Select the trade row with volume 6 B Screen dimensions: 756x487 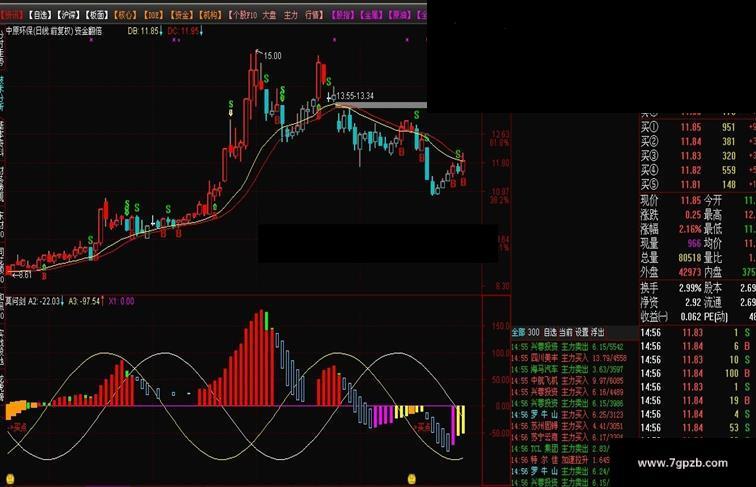click(698, 346)
